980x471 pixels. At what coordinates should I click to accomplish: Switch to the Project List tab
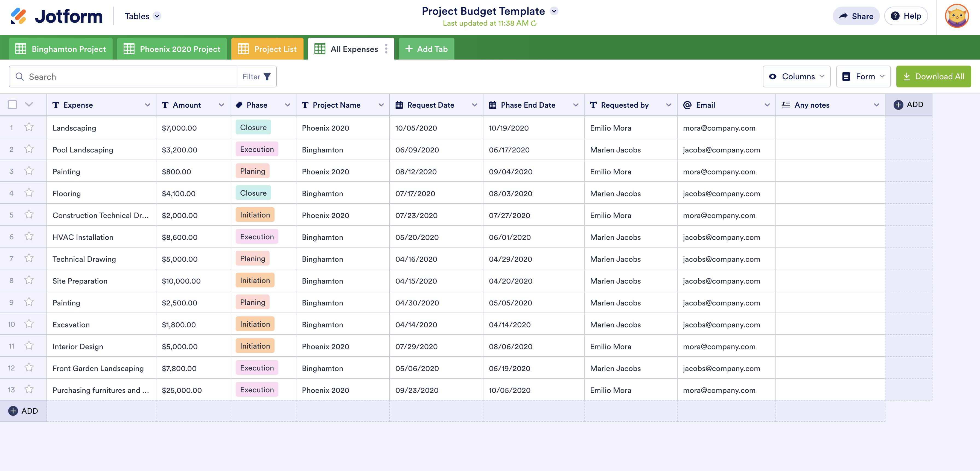pyautogui.click(x=267, y=49)
